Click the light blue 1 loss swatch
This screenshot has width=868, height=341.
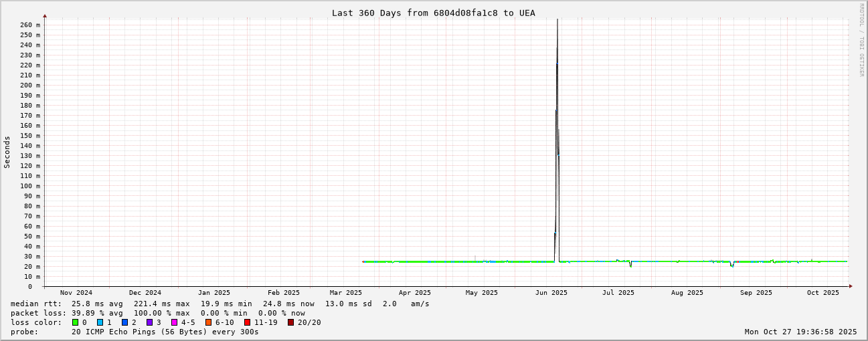(x=100, y=322)
